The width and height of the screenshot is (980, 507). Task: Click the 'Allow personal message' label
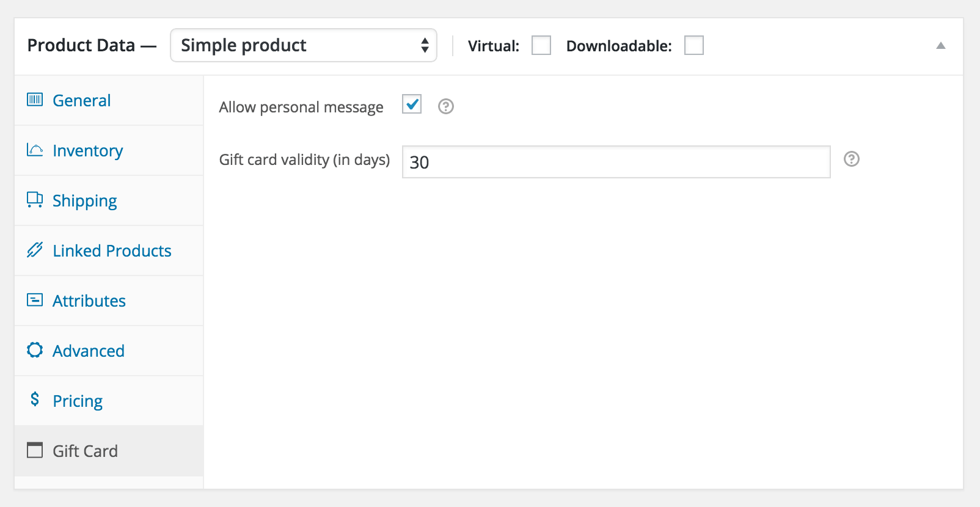[x=301, y=107]
